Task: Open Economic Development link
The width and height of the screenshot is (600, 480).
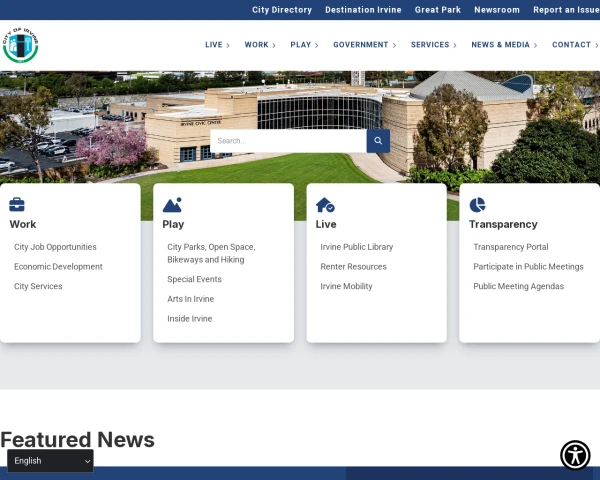Action: (x=58, y=266)
